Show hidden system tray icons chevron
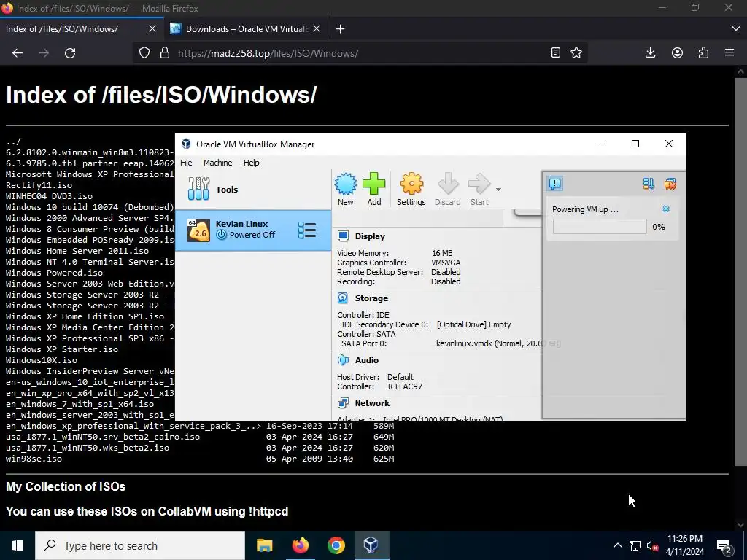 click(617, 545)
